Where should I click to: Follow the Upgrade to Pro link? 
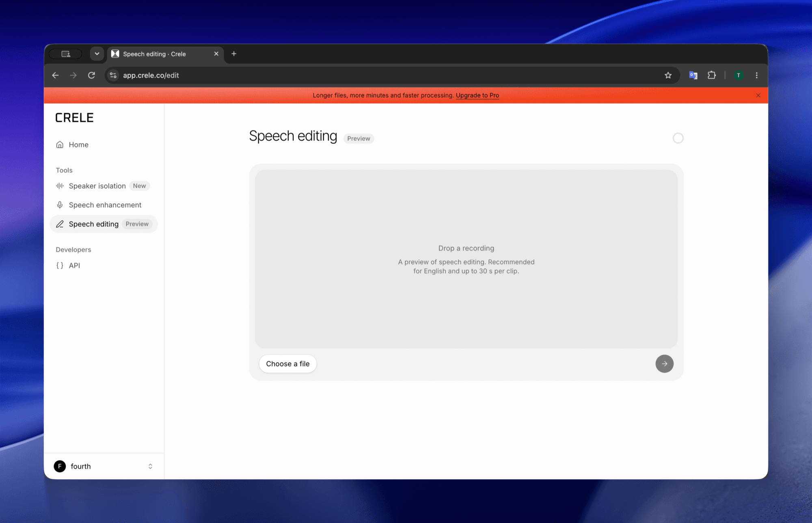point(477,95)
